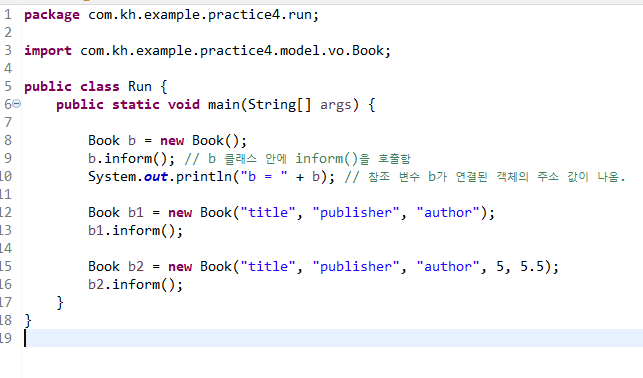Click the value '5.5' on line 15

tap(532, 266)
